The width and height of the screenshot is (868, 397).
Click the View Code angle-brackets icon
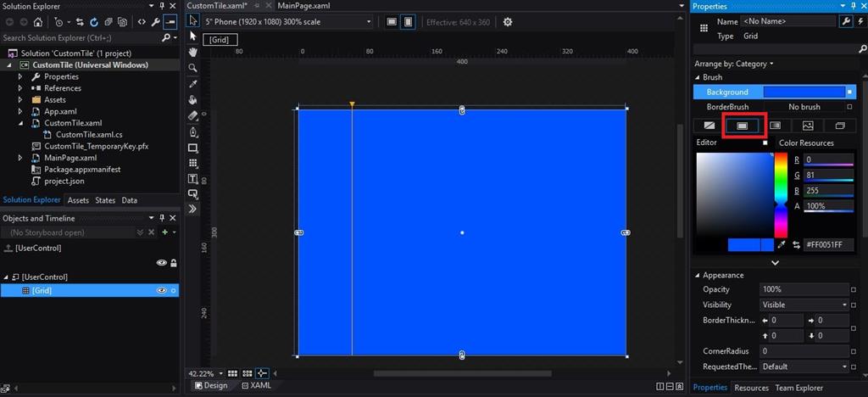pyautogui.click(x=142, y=23)
